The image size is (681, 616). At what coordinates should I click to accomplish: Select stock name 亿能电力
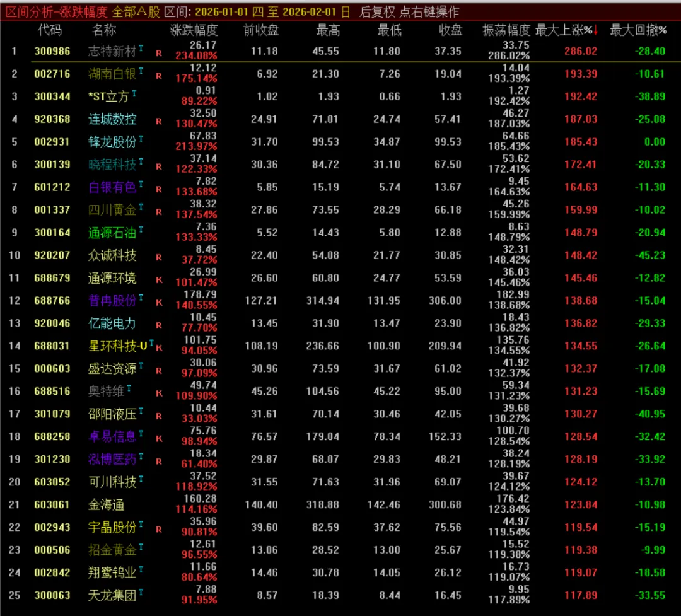(x=112, y=323)
